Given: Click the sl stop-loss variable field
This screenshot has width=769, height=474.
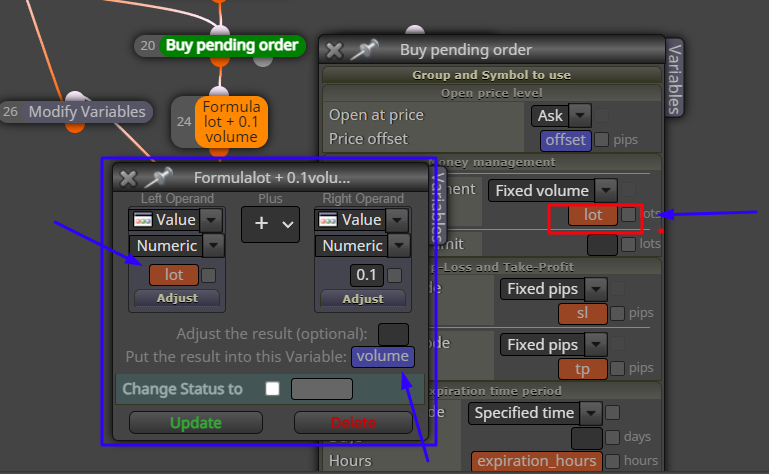Looking at the screenshot, I should tap(583, 314).
